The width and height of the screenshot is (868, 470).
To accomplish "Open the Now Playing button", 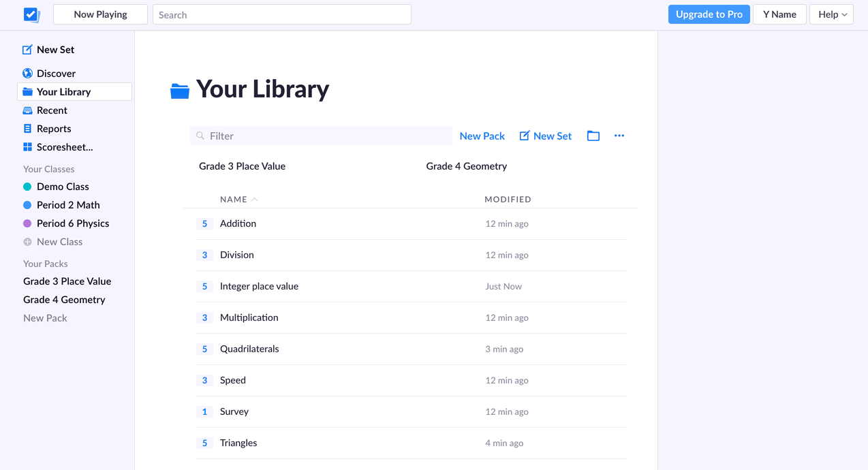I will pyautogui.click(x=100, y=14).
